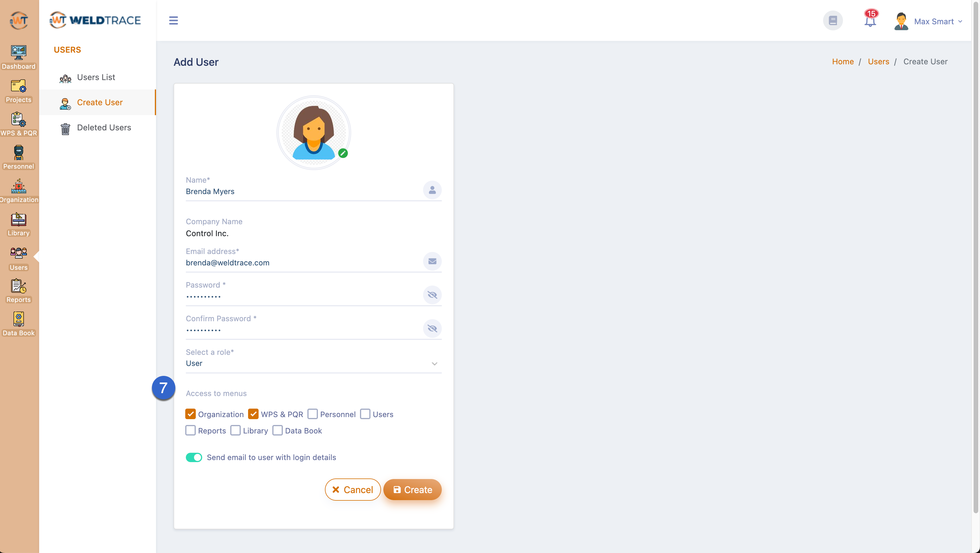Screen dimensions: 980x553
Task: Open the Select a role dropdown
Action: [x=314, y=364]
